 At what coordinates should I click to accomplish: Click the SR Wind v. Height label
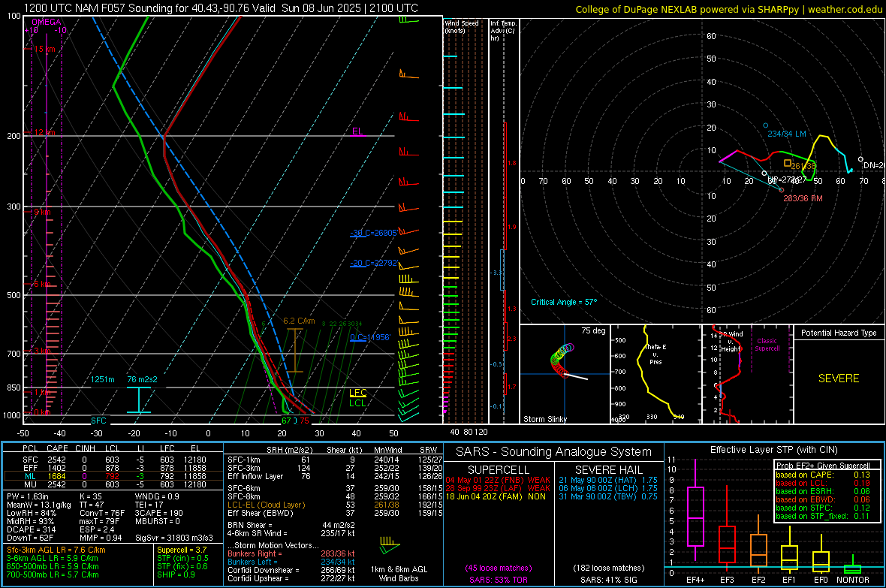(731, 342)
